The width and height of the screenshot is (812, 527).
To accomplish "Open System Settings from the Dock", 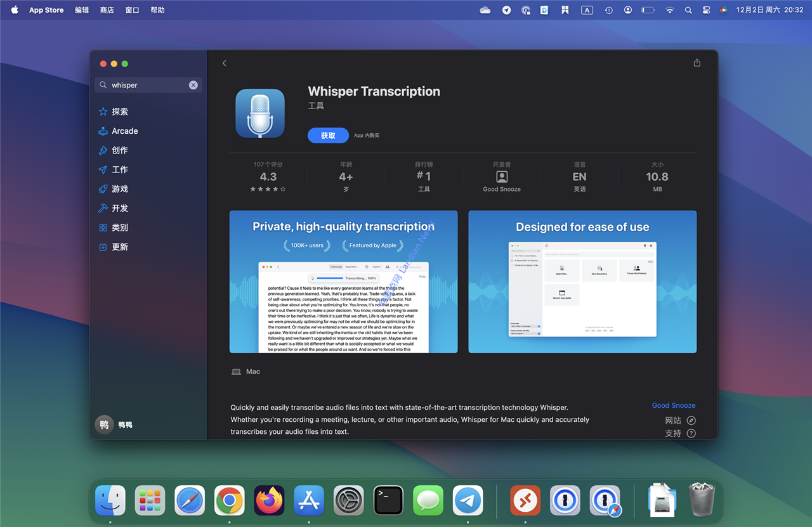I will (348, 500).
